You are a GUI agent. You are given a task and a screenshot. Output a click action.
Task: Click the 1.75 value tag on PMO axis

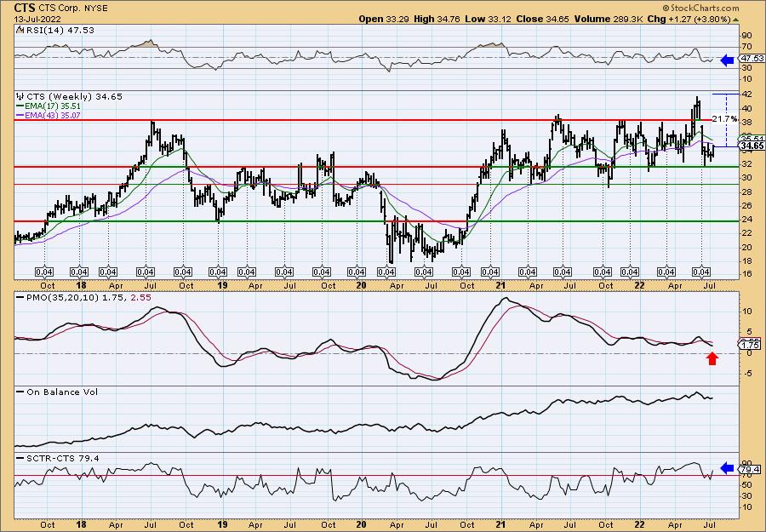751,345
